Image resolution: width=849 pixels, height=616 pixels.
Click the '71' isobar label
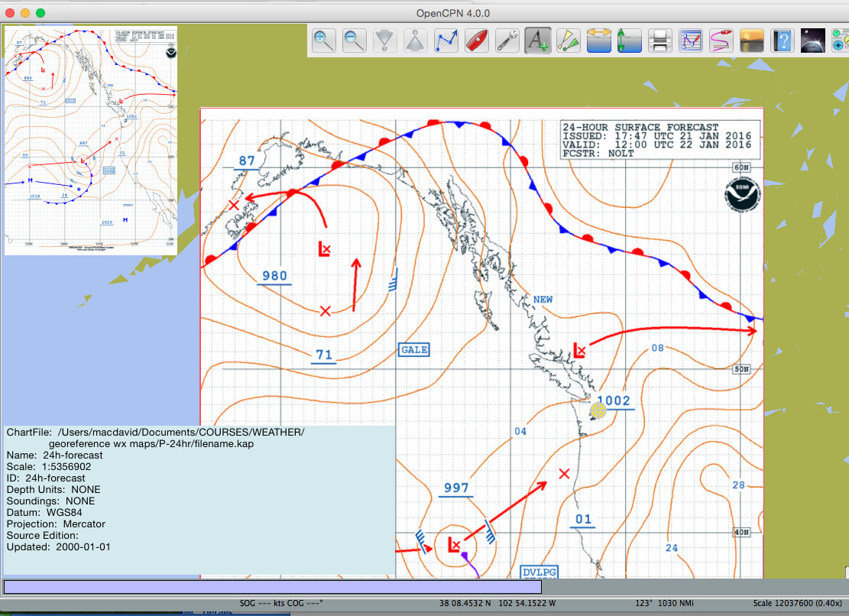(x=324, y=355)
